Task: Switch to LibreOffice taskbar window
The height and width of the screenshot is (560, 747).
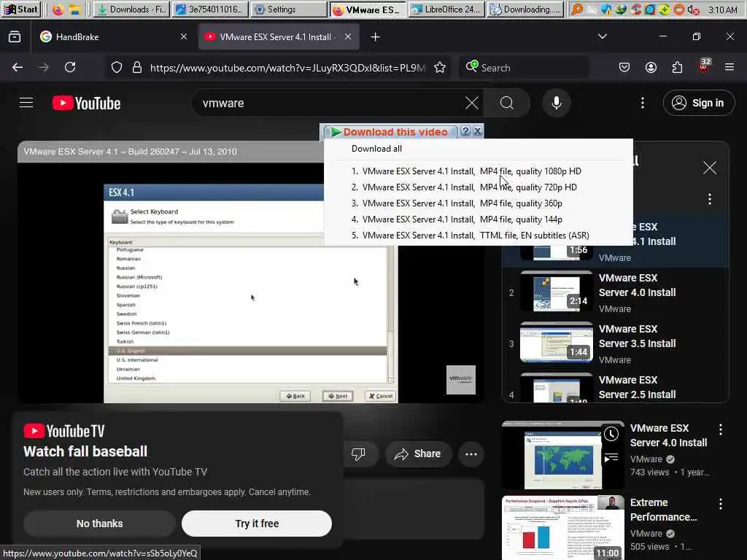Action: coord(446,9)
